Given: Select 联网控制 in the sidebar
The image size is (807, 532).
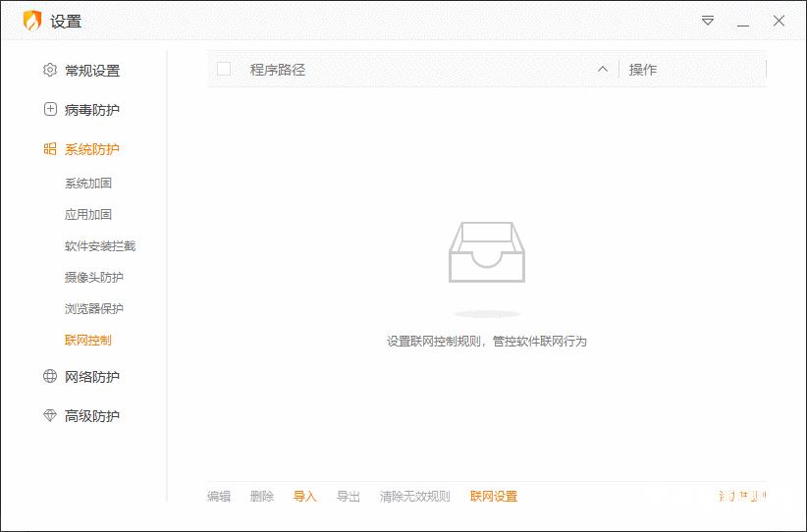Looking at the screenshot, I should click(x=88, y=340).
